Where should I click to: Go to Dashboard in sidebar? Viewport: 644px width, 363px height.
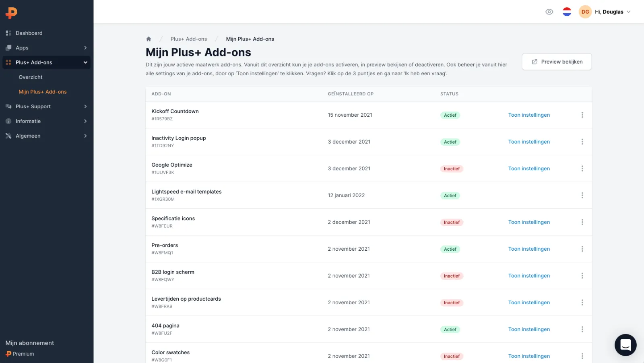[x=47, y=33]
